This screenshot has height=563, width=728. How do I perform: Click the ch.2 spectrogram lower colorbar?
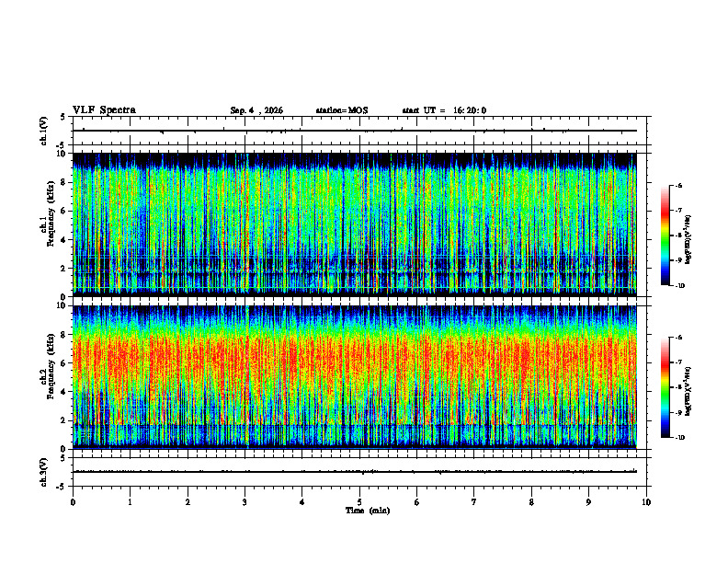coord(665,387)
